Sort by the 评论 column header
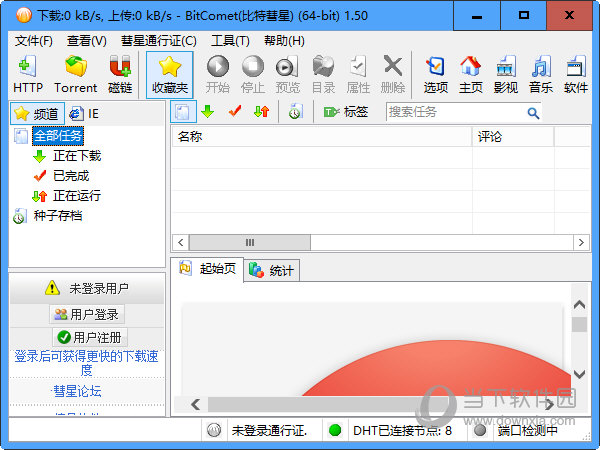 coord(513,137)
